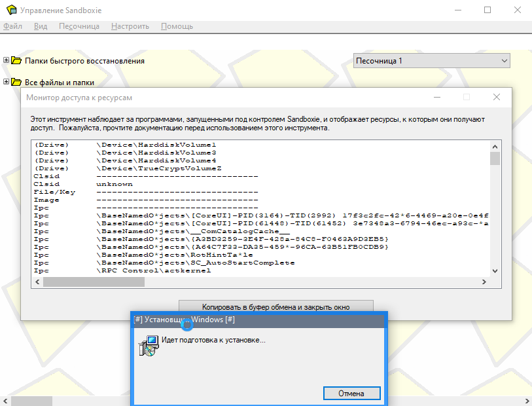Click the log's horizontal scrollbar thumb
532x406 pixels.
[94, 282]
